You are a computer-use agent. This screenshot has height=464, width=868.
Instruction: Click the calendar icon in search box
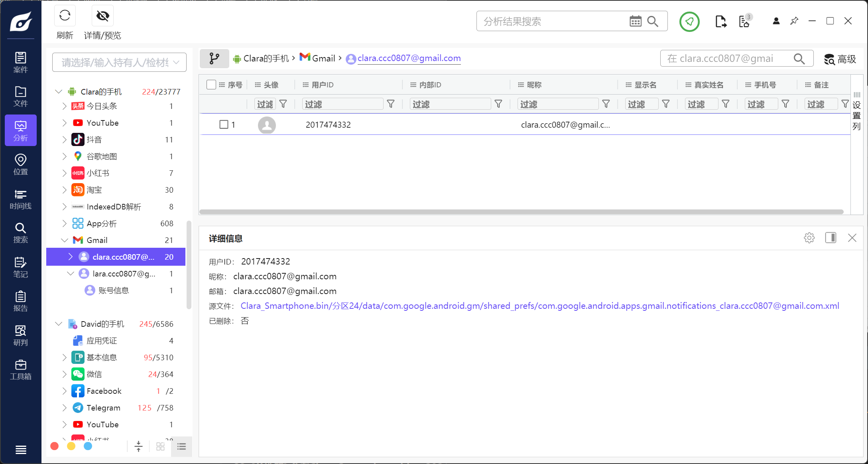click(635, 22)
